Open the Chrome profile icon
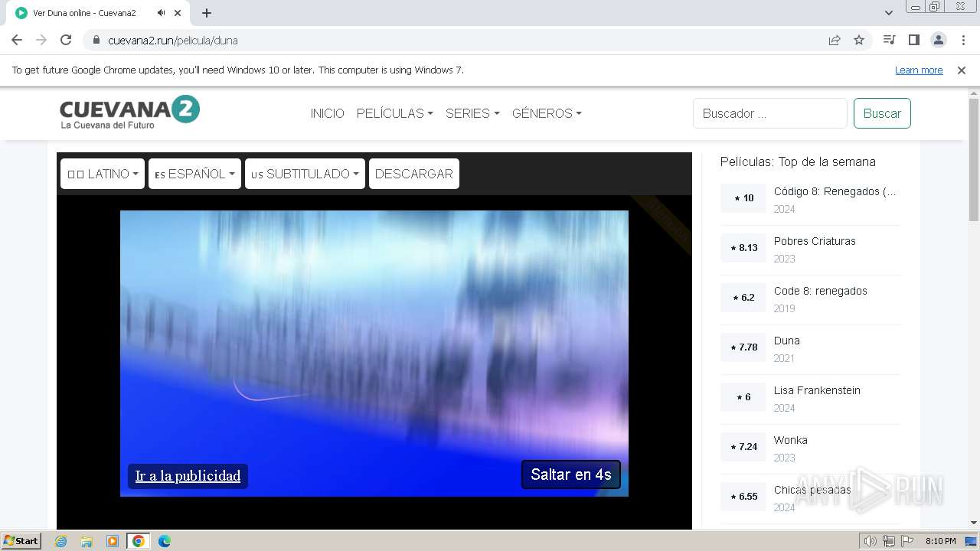The height and width of the screenshot is (551, 980). tap(939, 40)
